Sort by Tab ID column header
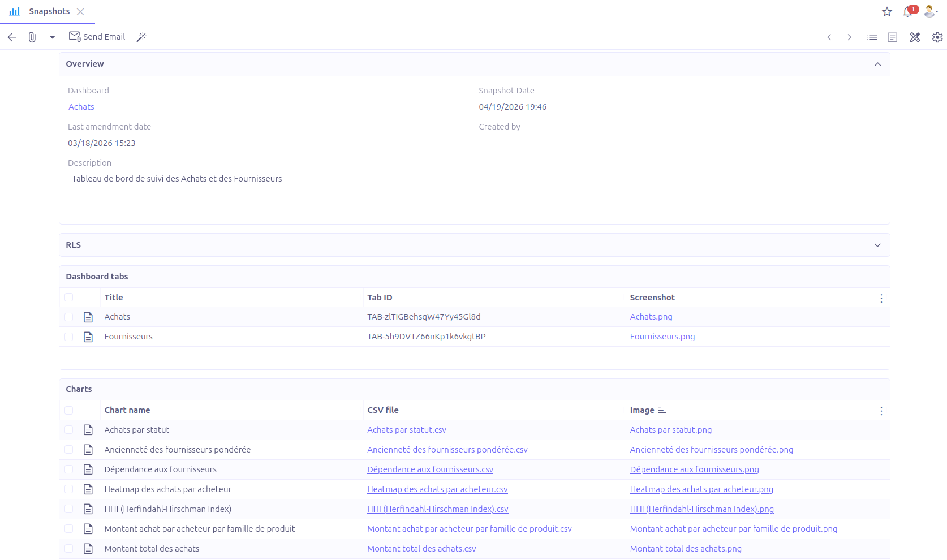This screenshot has height=560, width=947. 380,298
